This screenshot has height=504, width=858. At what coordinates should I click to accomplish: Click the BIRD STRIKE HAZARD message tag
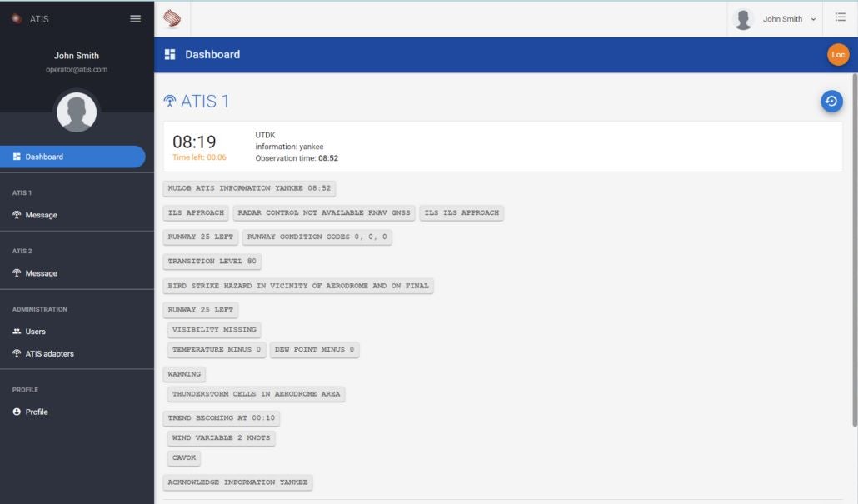point(298,286)
